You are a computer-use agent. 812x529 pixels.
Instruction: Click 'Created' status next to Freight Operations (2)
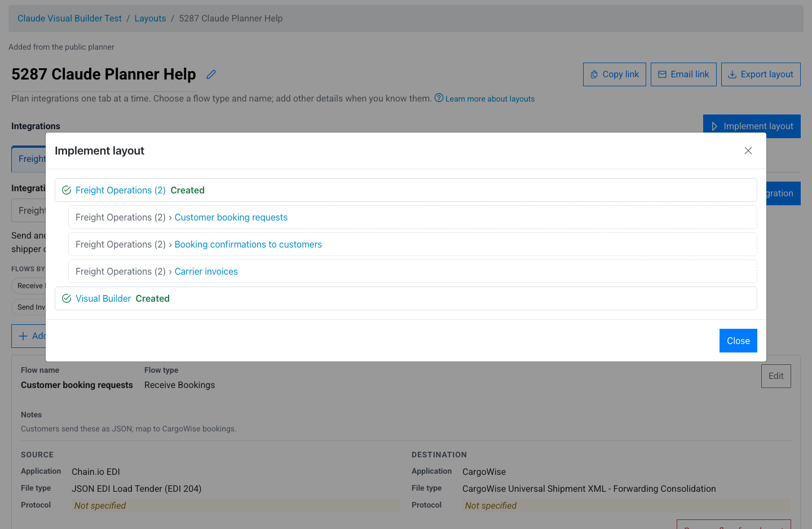click(x=187, y=190)
